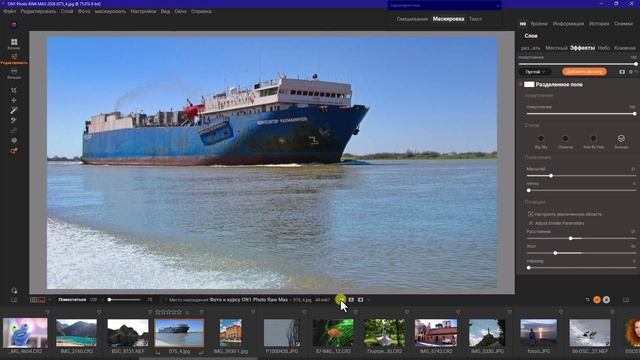Adjust the Масштаб slider
Image resolution: width=640 pixels, height=360 pixels.
pos(581,176)
